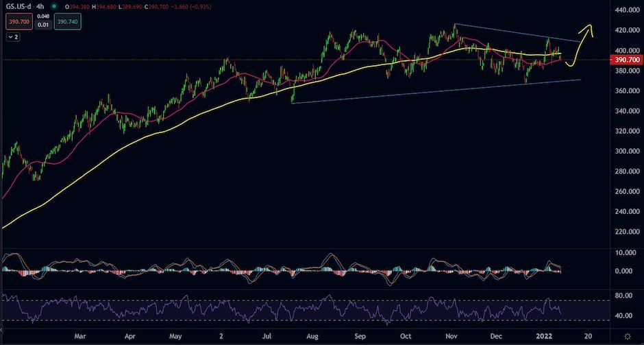
Task: Click the 420.000 price axis label
Action: pos(628,30)
